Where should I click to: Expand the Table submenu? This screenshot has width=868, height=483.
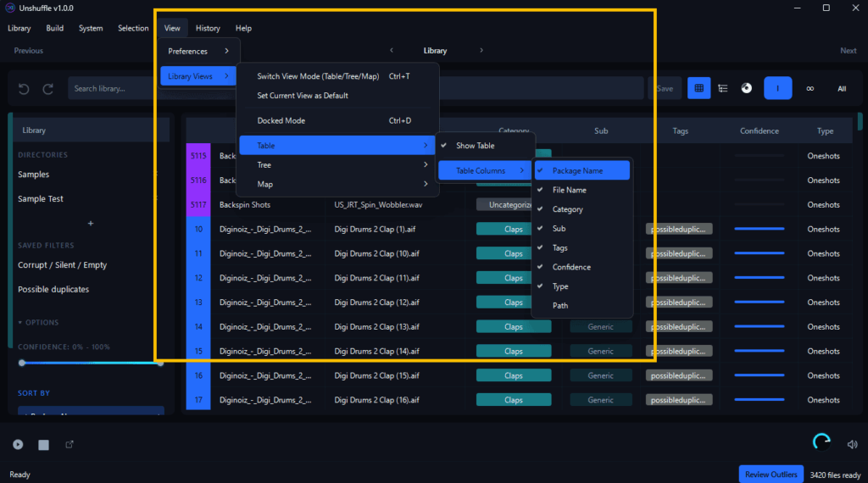pyautogui.click(x=337, y=146)
